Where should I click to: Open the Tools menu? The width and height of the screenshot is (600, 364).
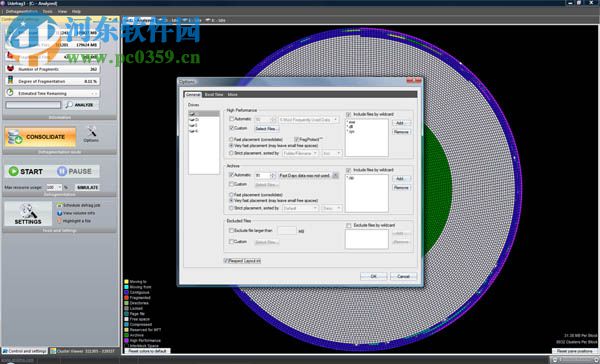47,11
